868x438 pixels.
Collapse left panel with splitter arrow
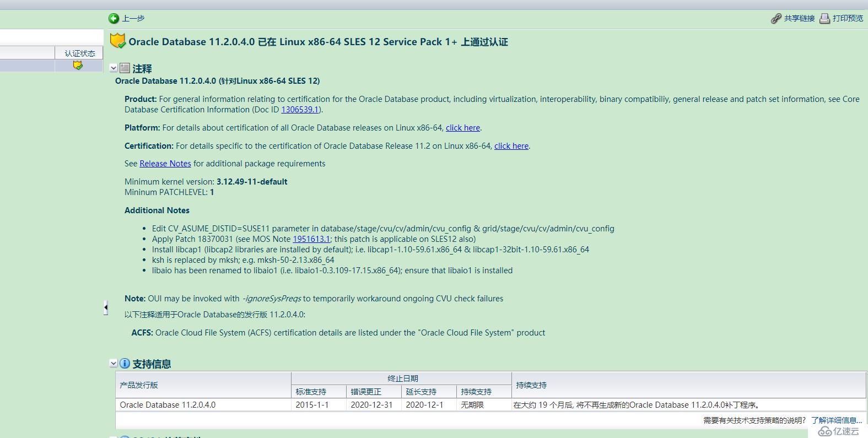point(105,307)
